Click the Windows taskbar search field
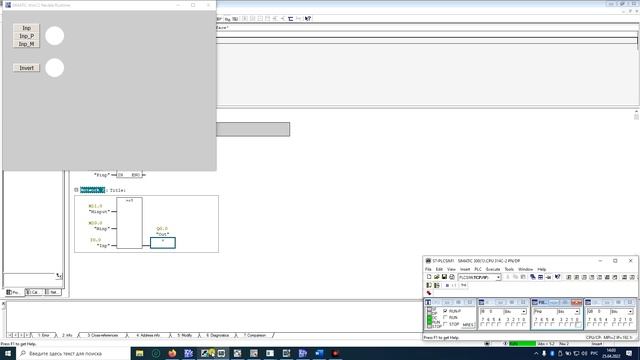640x360 pixels. (73, 353)
